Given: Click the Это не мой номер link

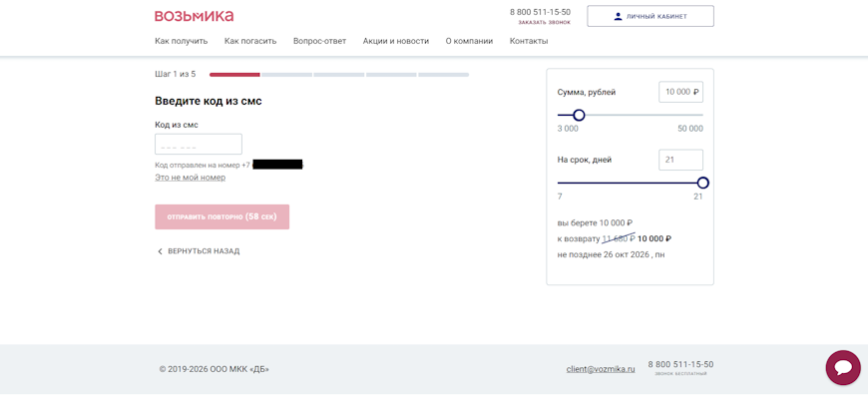Looking at the screenshot, I should pyautogui.click(x=190, y=178).
